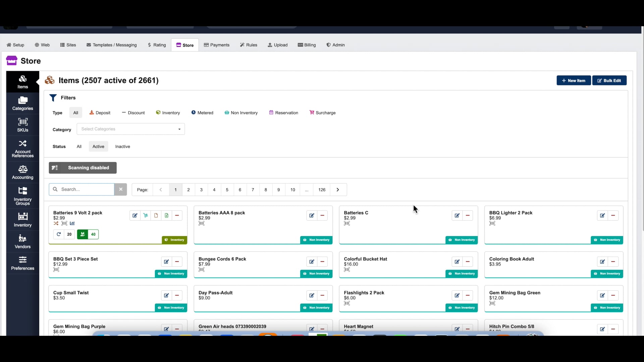The width and height of the screenshot is (644, 362).
Task: Filter item type by Metered
Action: tap(202, 113)
